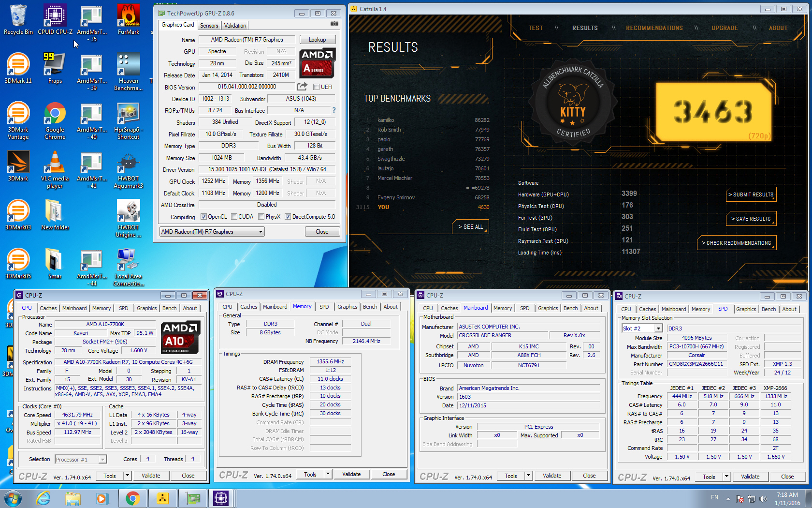Click Validate in the CPU-Z Memory window
Image resolution: width=812 pixels, height=508 pixels.
[x=351, y=474]
